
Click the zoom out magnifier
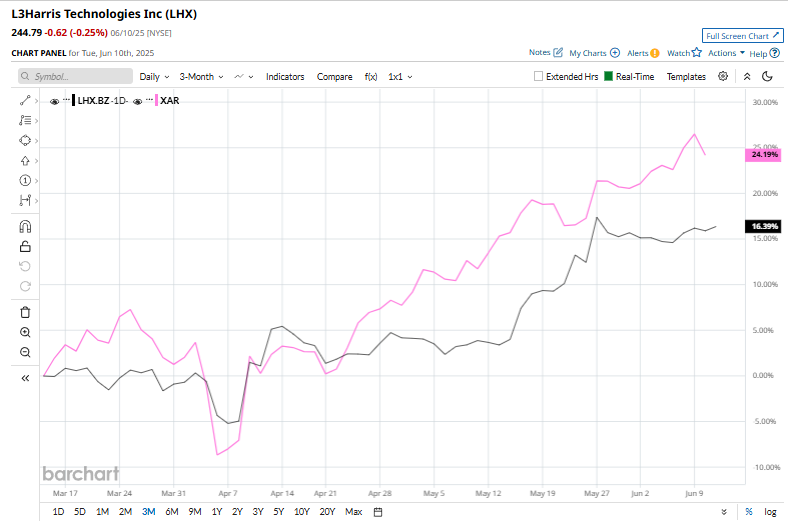tap(25, 352)
